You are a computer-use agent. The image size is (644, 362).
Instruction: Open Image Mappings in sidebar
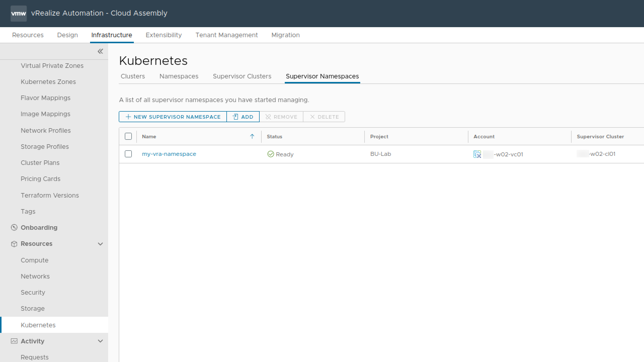coord(46,114)
